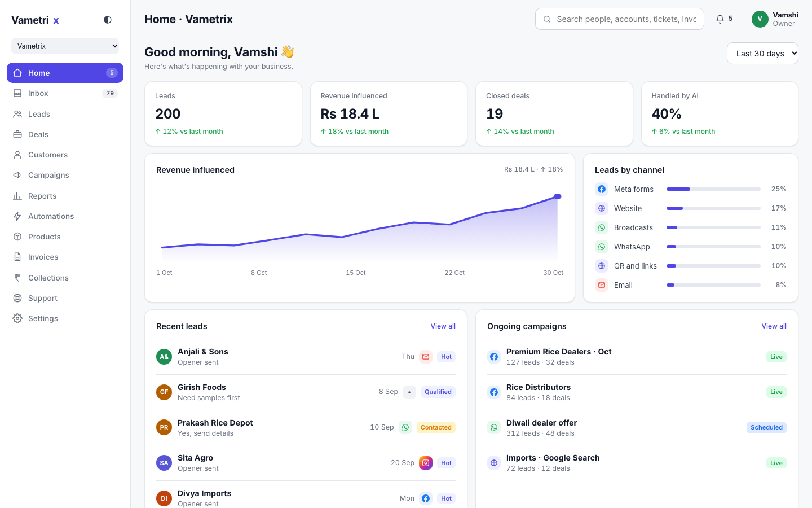Open Leads in the sidebar

pos(65,114)
